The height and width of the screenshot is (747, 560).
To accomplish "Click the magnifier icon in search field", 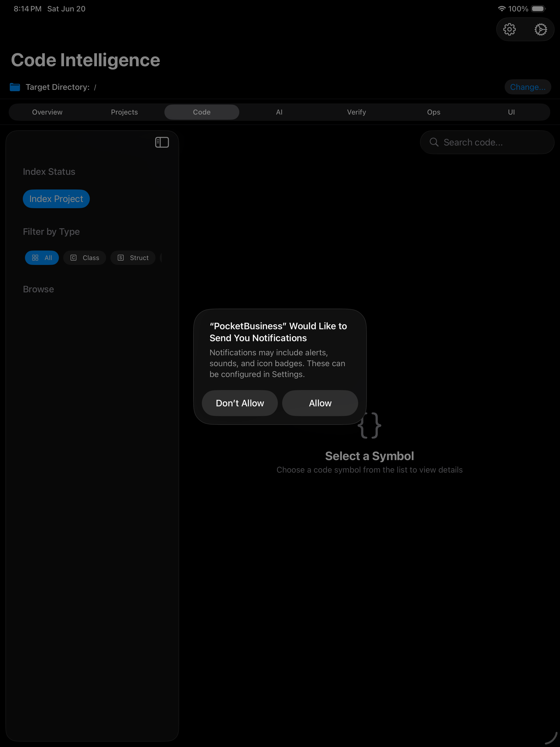I will [x=434, y=142].
